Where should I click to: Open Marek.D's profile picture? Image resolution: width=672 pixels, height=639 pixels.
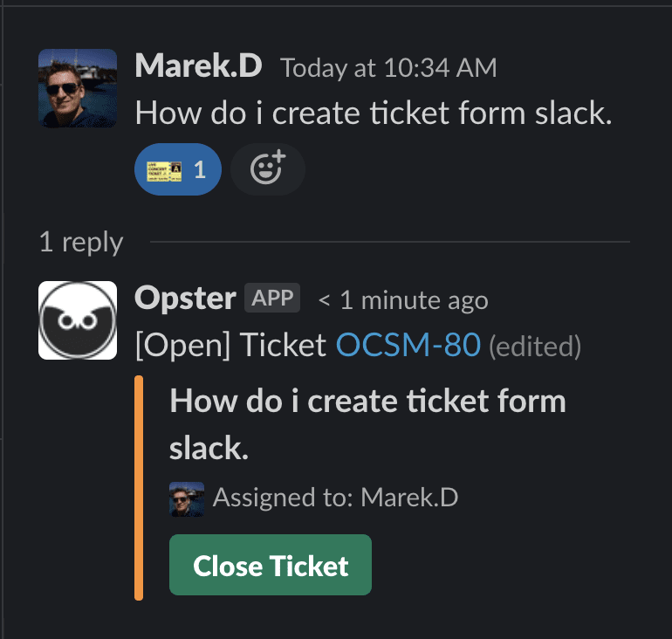point(78,88)
